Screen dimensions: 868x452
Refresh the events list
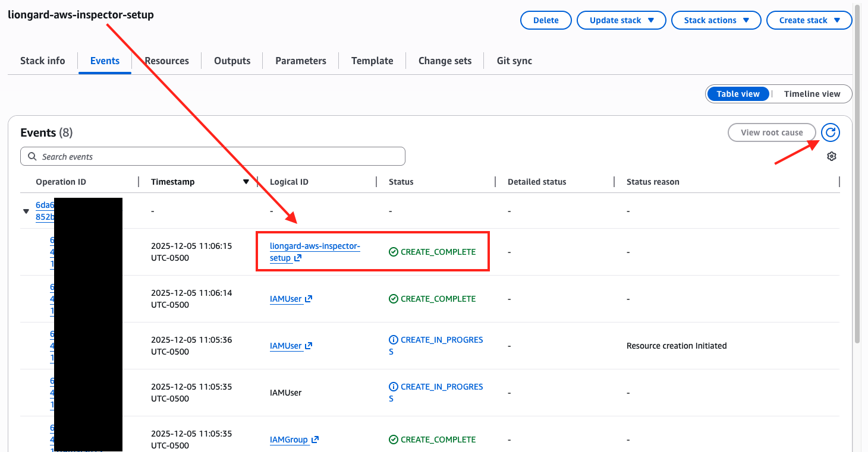click(831, 132)
